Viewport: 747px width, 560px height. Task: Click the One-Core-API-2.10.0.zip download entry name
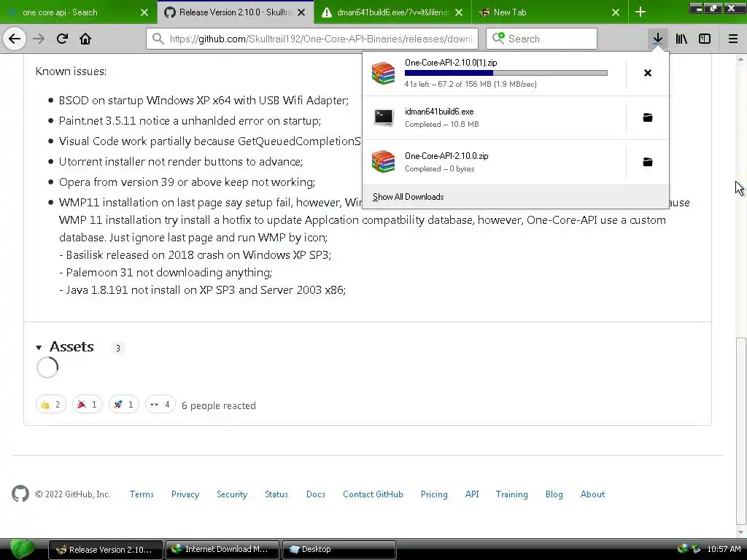point(446,156)
